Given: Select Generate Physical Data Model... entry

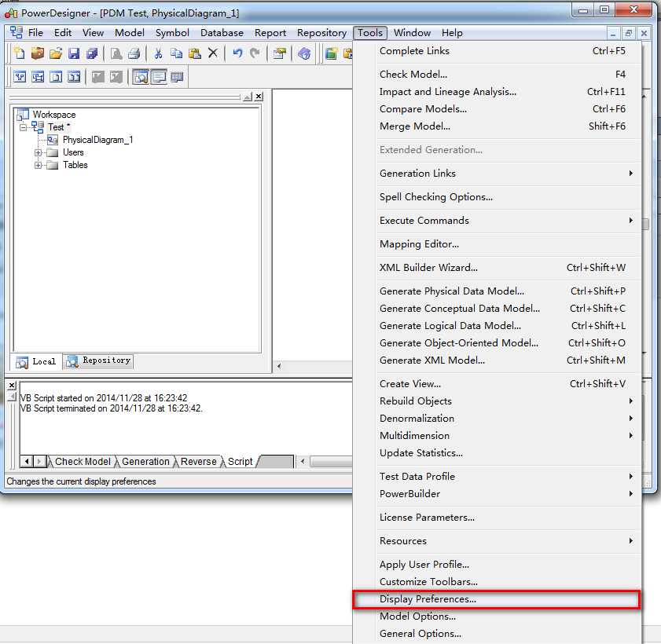Looking at the screenshot, I should pyautogui.click(x=497, y=291).
